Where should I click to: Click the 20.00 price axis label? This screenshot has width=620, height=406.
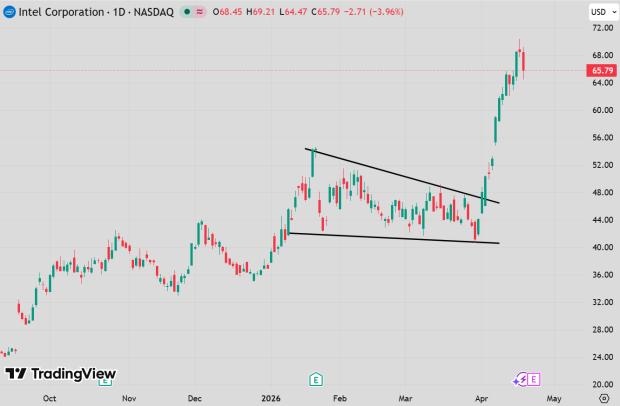[603, 384]
